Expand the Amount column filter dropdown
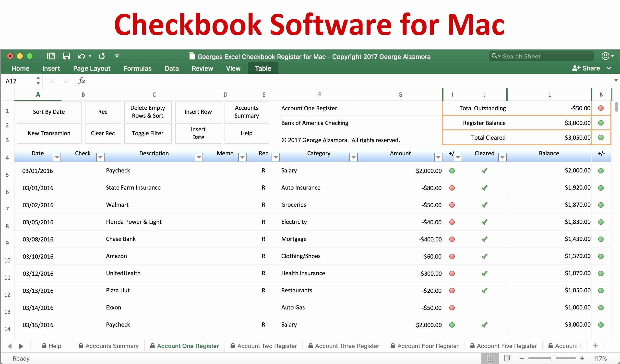The image size is (620, 364). point(438,157)
